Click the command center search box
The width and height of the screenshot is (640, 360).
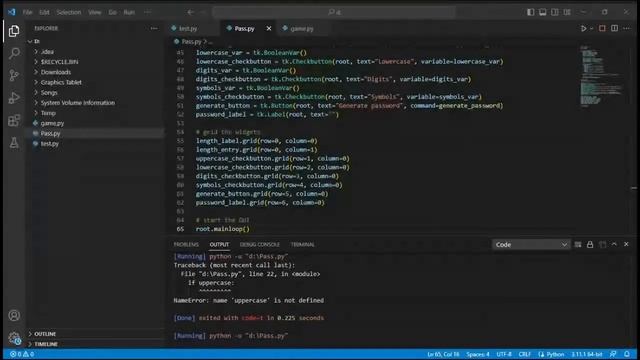pyautogui.click(x=334, y=12)
